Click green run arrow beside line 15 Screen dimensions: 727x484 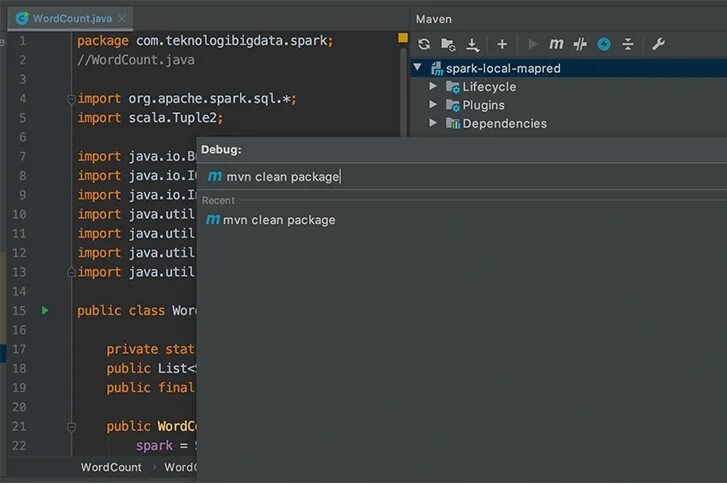coord(45,311)
